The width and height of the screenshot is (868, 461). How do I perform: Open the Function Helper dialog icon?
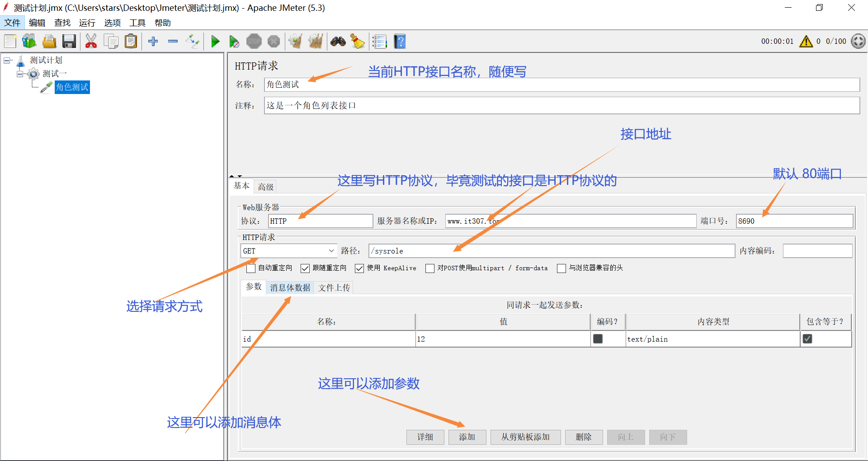click(x=379, y=41)
